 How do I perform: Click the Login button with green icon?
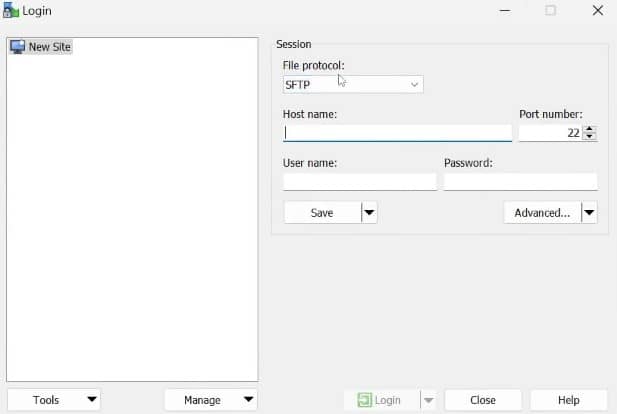[380, 400]
